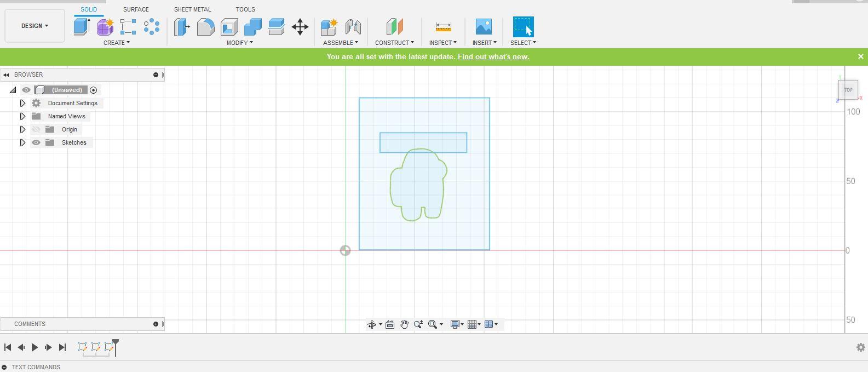Select the Measure tool icon

(443, 26)
